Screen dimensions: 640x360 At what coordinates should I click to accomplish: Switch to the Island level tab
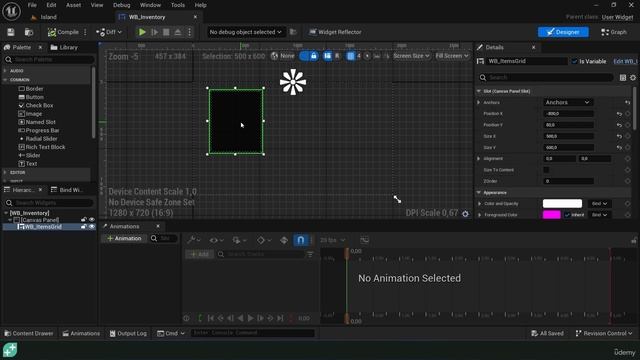pyautogui.click(x=44, y=17)
